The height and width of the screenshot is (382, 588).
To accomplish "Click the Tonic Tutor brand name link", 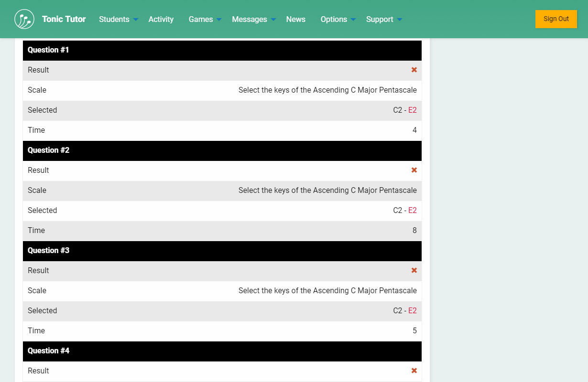I will [x=64, y=19].
